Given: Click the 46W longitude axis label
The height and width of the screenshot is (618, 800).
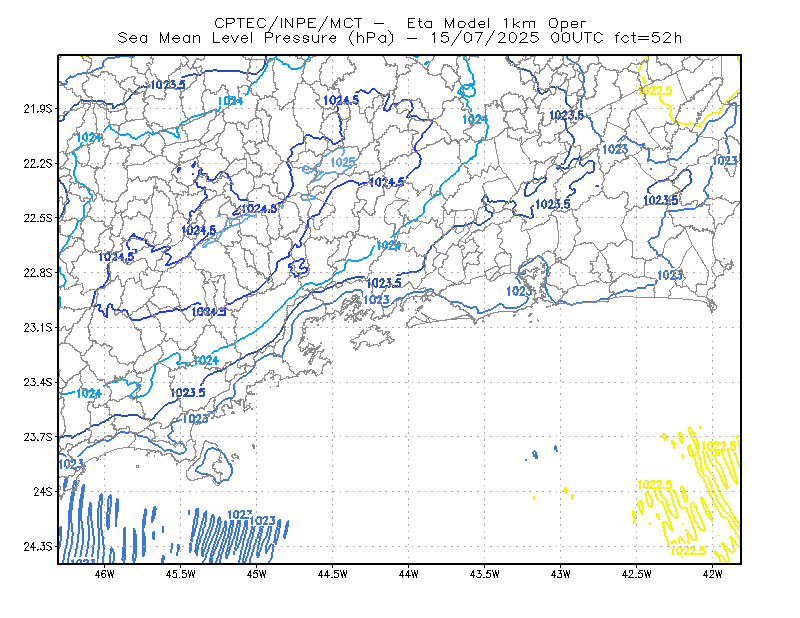Looking at the screenshot, I should click(x=105, y=574).
